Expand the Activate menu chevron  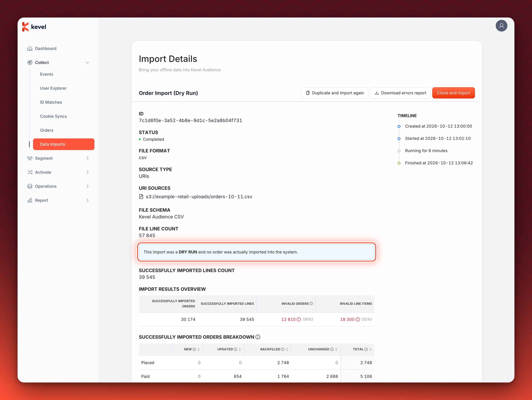87,172
